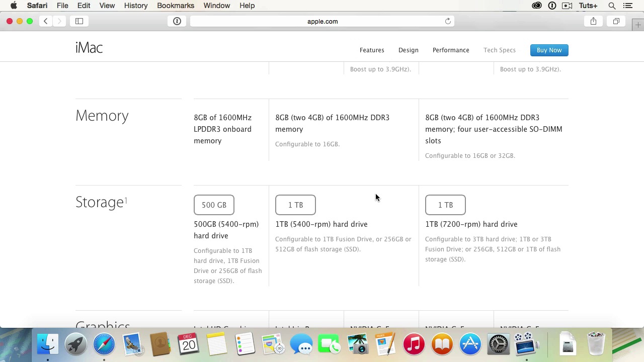644x362 pixels.
Task: Launch FaceTime from the Dock
Action: pyautogui.click(x=330, y=344)
